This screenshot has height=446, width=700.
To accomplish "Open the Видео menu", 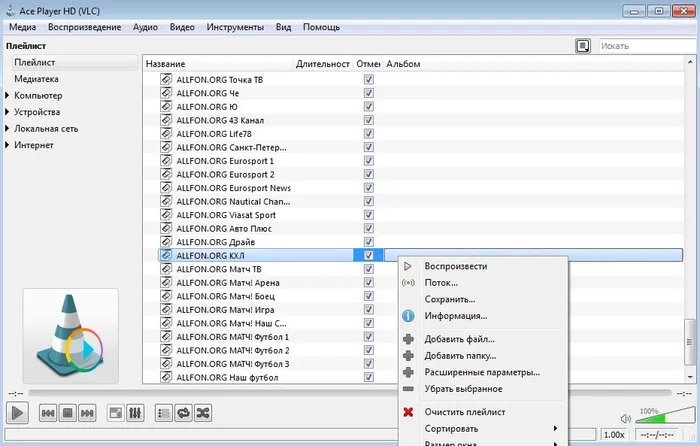I will pyautogui.click(x=182, y=27).
